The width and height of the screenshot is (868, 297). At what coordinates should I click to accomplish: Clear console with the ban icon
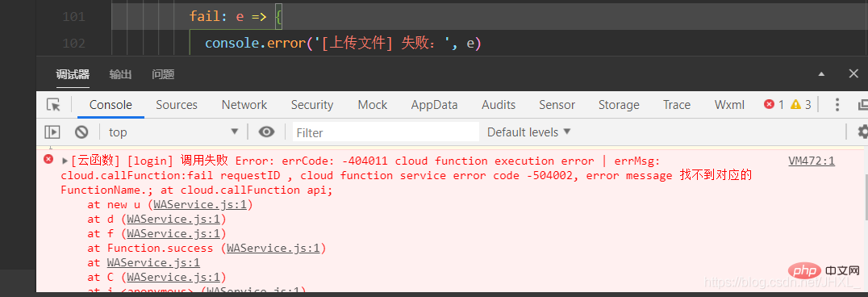(x=81, y=132)
